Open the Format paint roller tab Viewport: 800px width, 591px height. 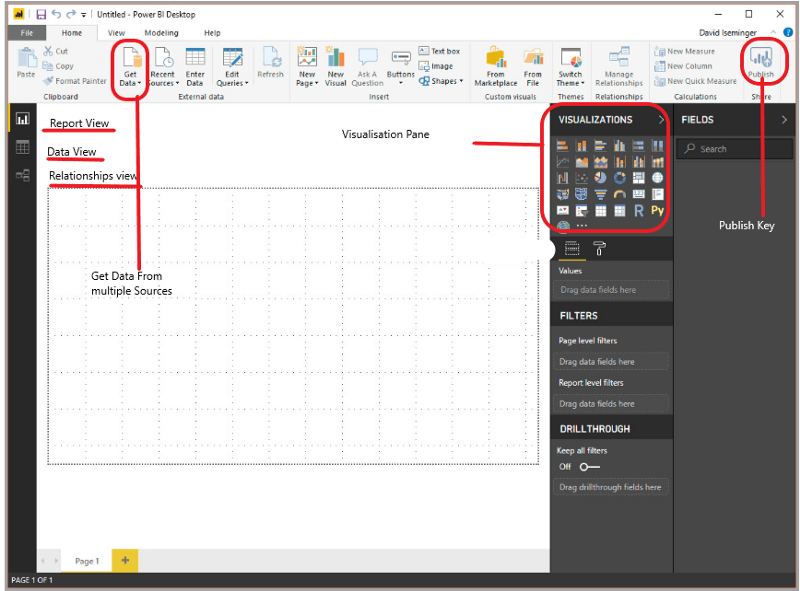[x=599, y=249]
